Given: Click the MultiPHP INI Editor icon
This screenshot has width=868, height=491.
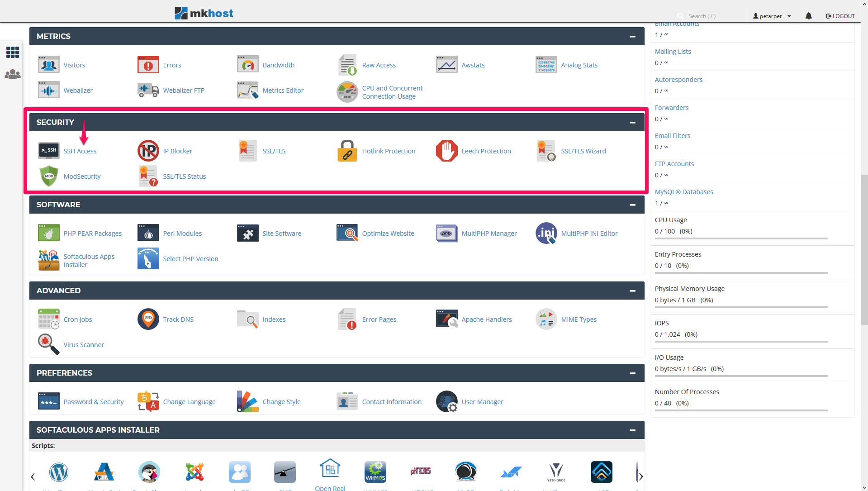Looking at the screenshot, I should pyautogui.click(x=546, y=233).
